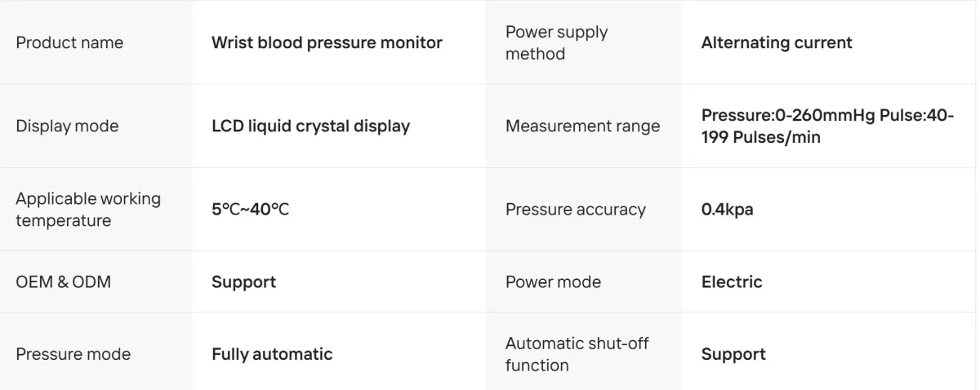Click the 'Power supply method' label
980x390 pixels.
[557, 42]
